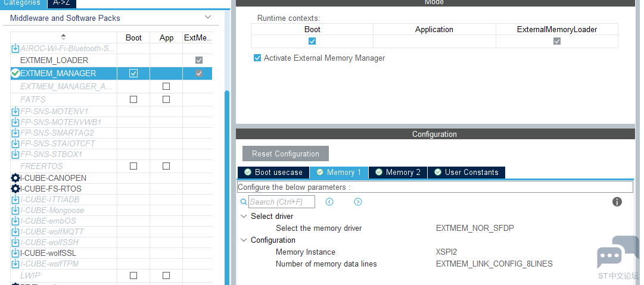Toggle Activate External Memory Manager checkbox
Image resolution: width=644 pixels, height=285 pixels.
[x=257, y=58]
